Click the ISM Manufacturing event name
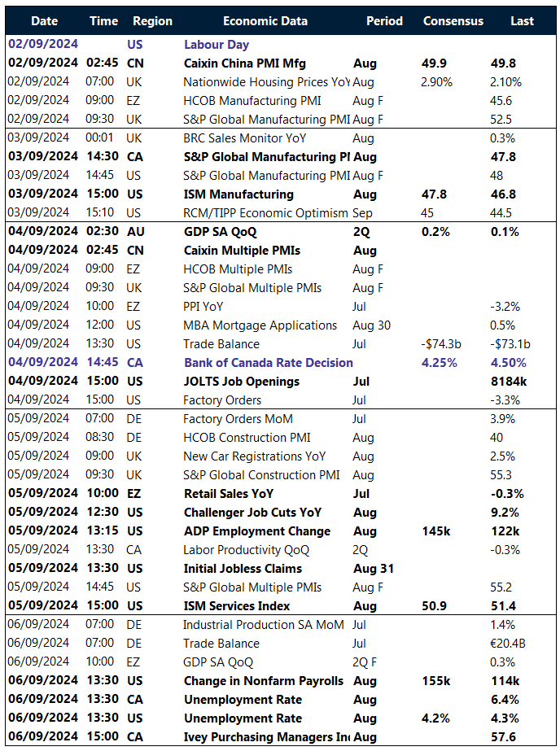This screenshot has width=560, height=751. click(x=238, y=194)
